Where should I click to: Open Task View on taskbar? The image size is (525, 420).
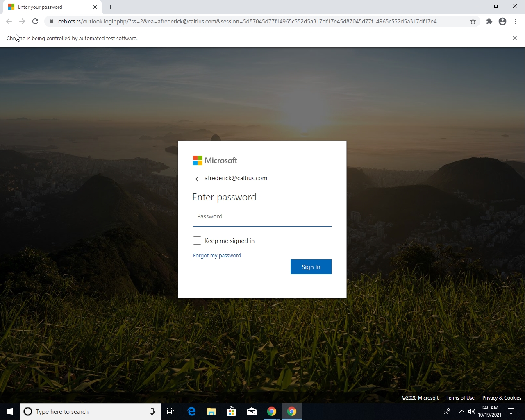pyautogui.click(x=170, y=411)
